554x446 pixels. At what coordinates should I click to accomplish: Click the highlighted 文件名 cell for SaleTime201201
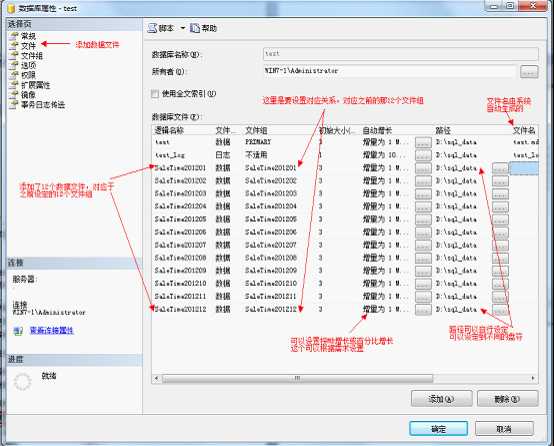point(524,168)
